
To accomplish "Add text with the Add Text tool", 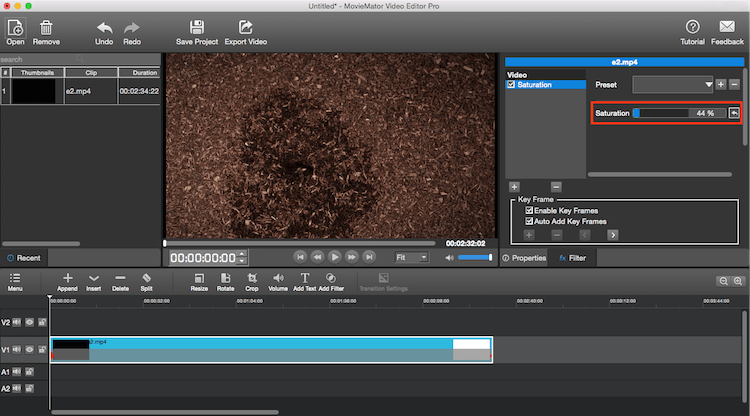I will click(305, 282).
